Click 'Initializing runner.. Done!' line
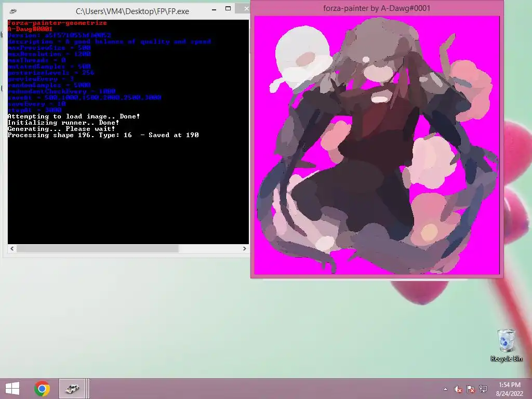The image size is (532, 399). [x=63, y=123]
